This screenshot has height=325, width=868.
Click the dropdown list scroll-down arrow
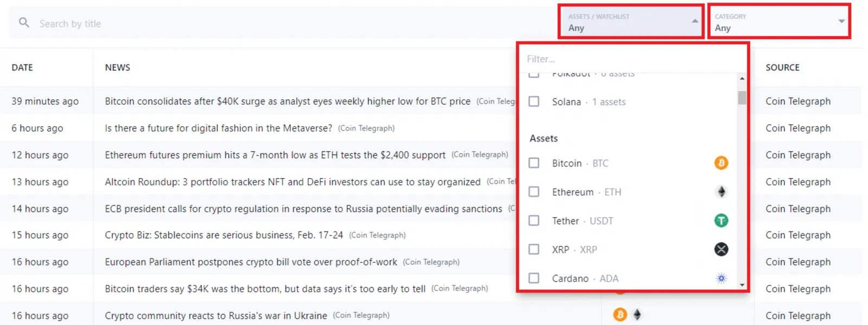tap(742, 285)
